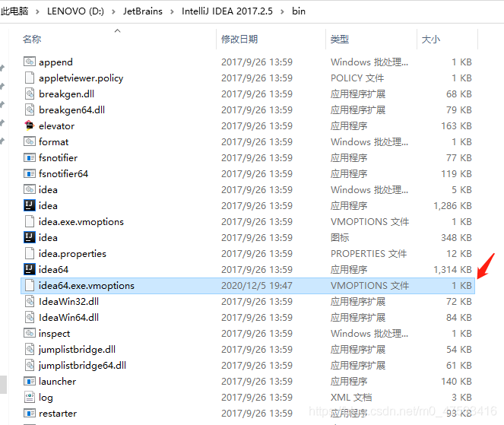Click the 图标 type cell
Viewport: 504px width, 425px height.
tap(340, 237)
